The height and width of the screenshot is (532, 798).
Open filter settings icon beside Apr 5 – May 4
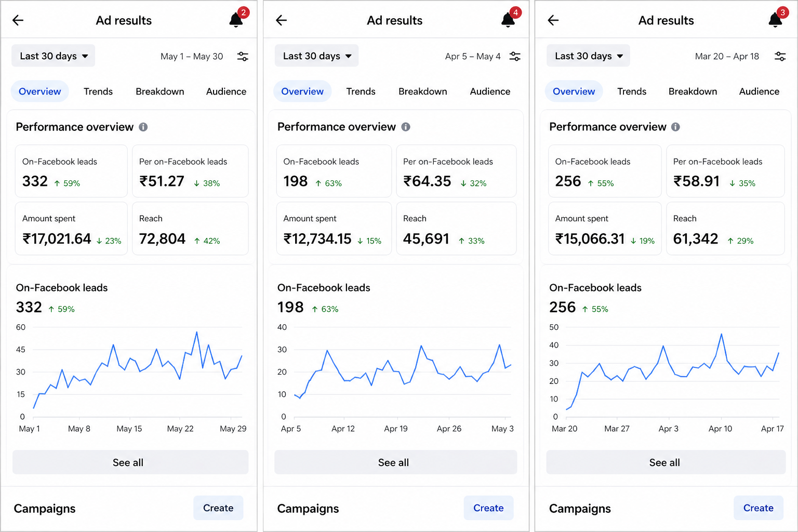515,56
